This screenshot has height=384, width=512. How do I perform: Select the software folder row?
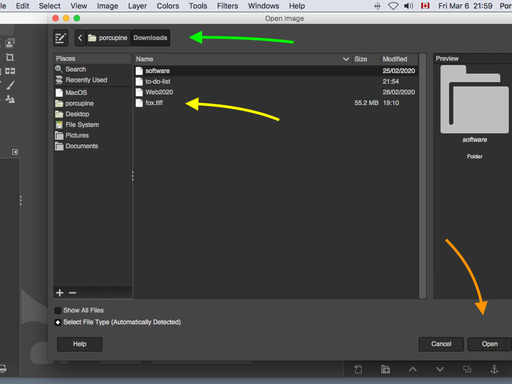click(276, 71)
